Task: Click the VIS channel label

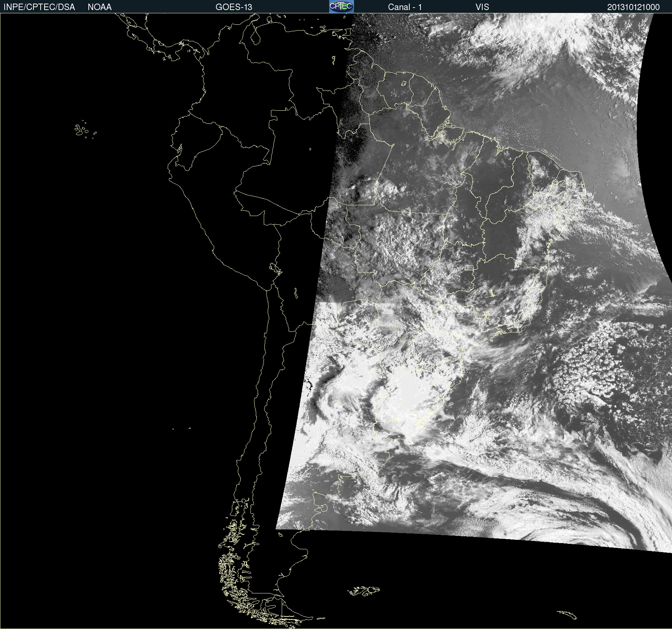Action: click(482, 7)
